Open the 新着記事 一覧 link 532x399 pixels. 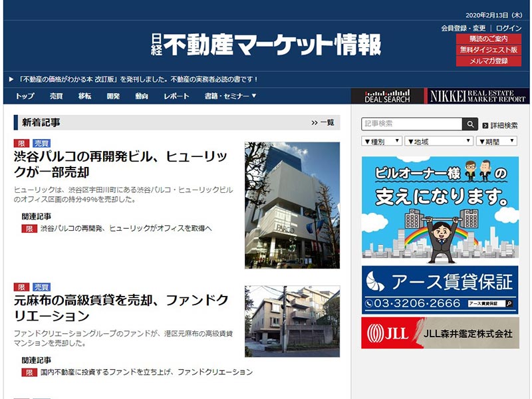pyautogui.click(x=323, y=122)
